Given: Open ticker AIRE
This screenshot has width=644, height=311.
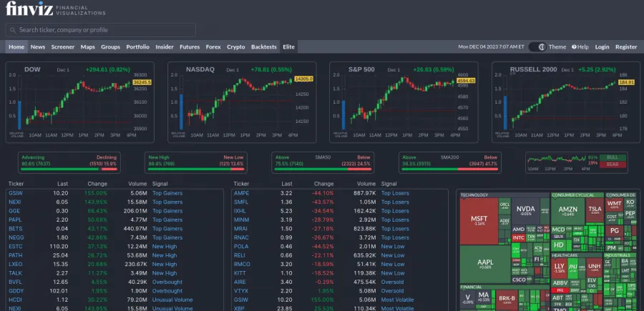Looking at the screenshot, I should 240,282.
